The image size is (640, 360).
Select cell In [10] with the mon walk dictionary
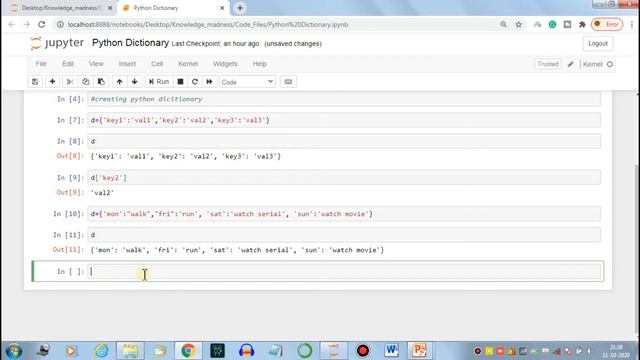tap(344, 214)
